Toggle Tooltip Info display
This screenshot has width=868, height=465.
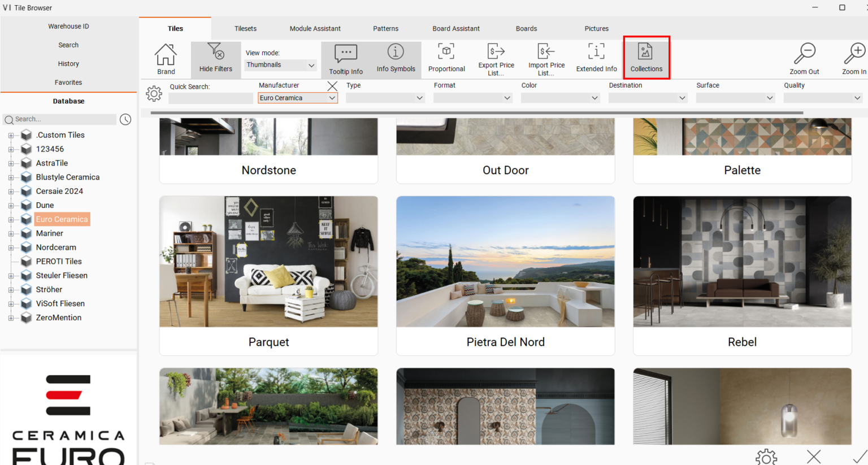tap(346, 59)
